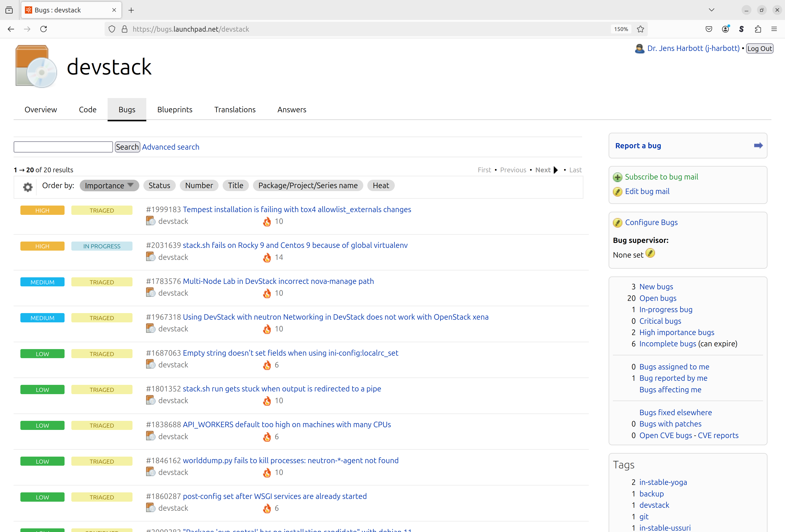
Task: Click the gear settings icon beside Order by
Action: [x=28, y=187]
